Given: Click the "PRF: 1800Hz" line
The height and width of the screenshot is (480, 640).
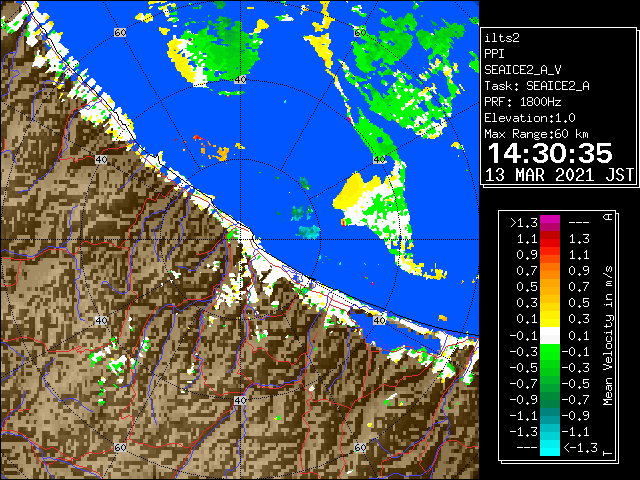Looking at the screenshot, I should [523, 102].
